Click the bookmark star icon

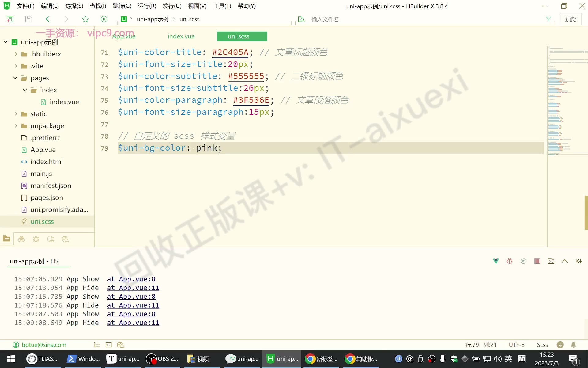point(85,19)
